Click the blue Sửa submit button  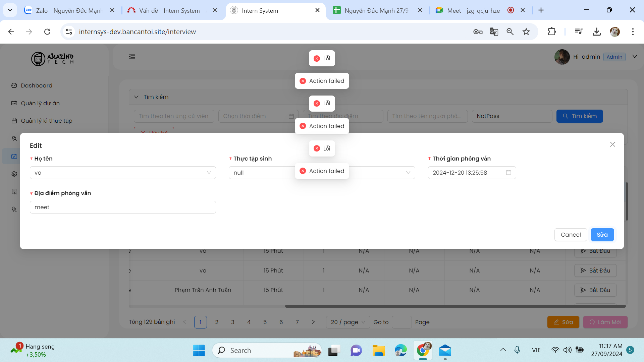602,235
